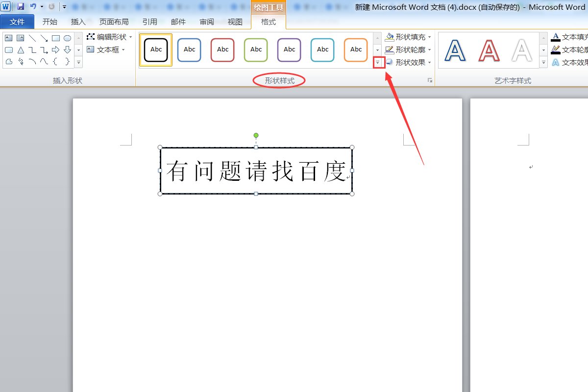This screenshot has width=588, height=392.
Task: Apply the red outline Abc shape style
Action: point(222,49)
